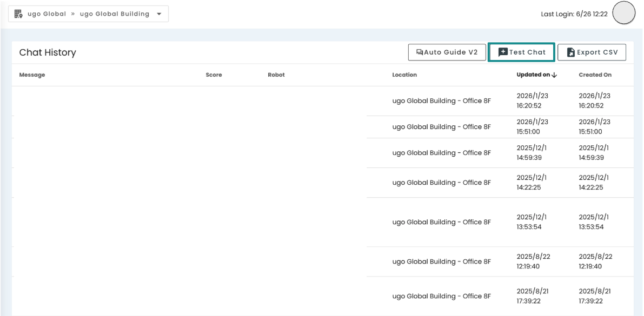Image resolution: width=644 pixels, height=316 pixels.
Task: Sort by Message column header
Action: [32, 75]
